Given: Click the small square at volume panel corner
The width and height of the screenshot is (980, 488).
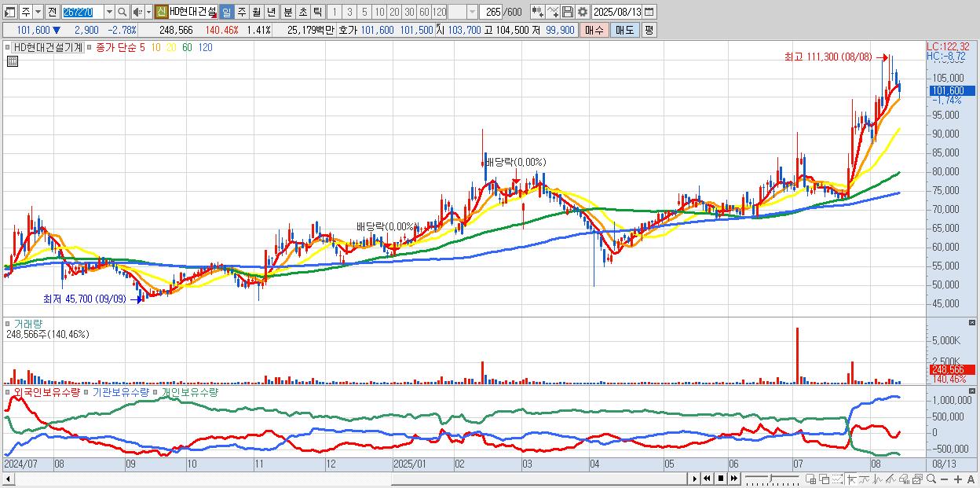Looking at the screenshot, I should click(972, 323).
